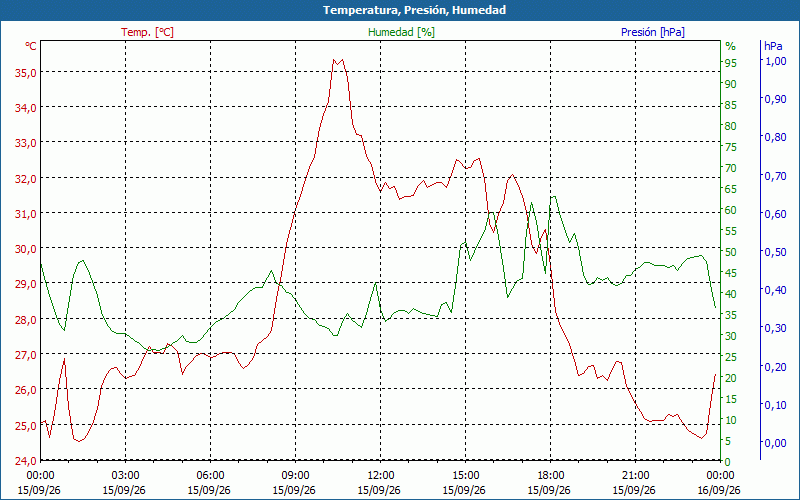Click the "18:00" time axis label
The height and width of the screenshot is (500, 800).
pyautogui.click(x=549, y=476)
